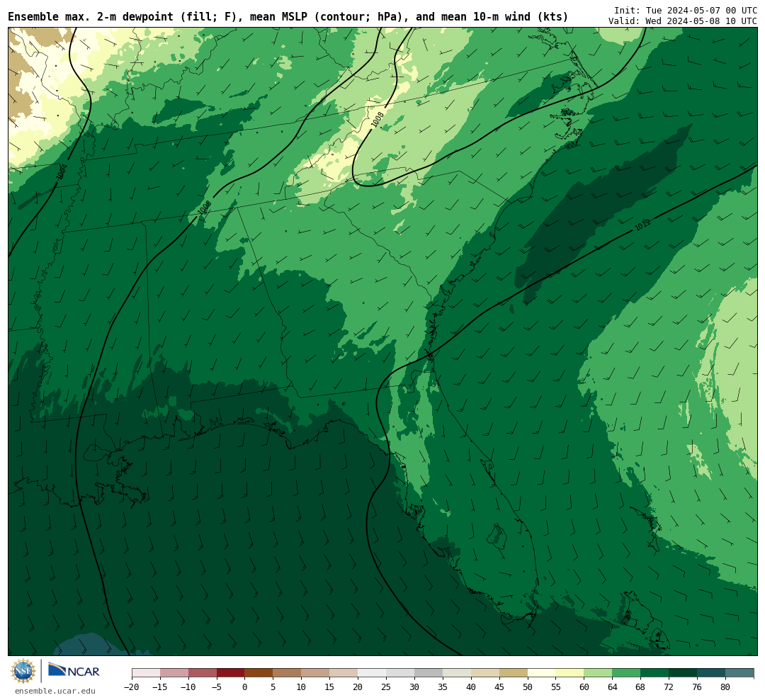Click the colorbar tick label 60
The width and height of the screenshot is (765, 700).
pos(584,687)
